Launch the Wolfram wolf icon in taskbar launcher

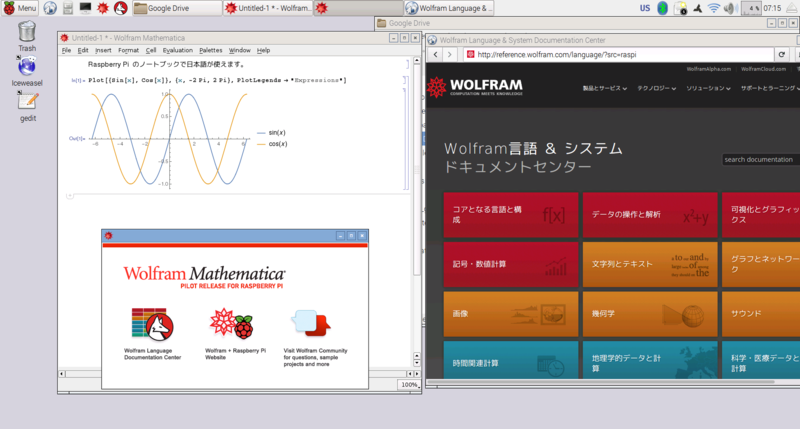(x=120, y=8)
